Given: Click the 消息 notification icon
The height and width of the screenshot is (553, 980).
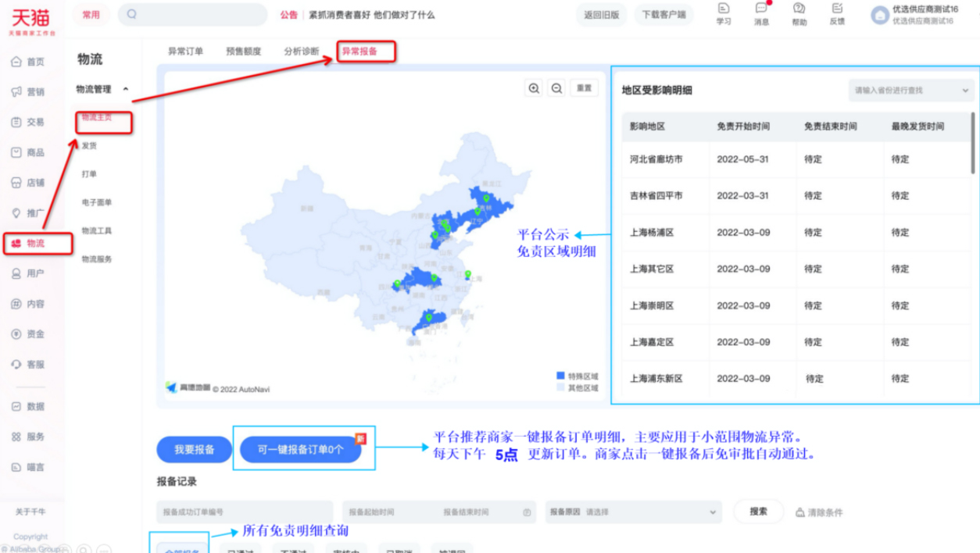Looking at the screenshot, I should point(762,14).
